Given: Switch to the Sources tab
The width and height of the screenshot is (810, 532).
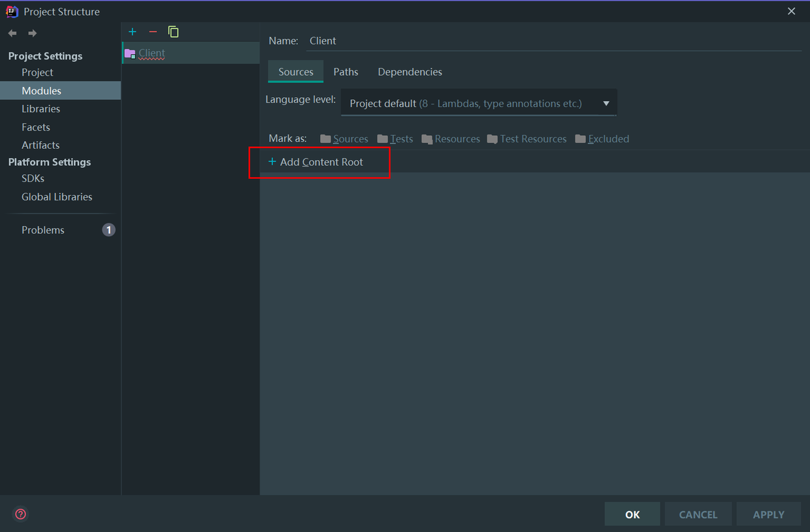Looking at the screenshot, I should [x=296, y=72].
